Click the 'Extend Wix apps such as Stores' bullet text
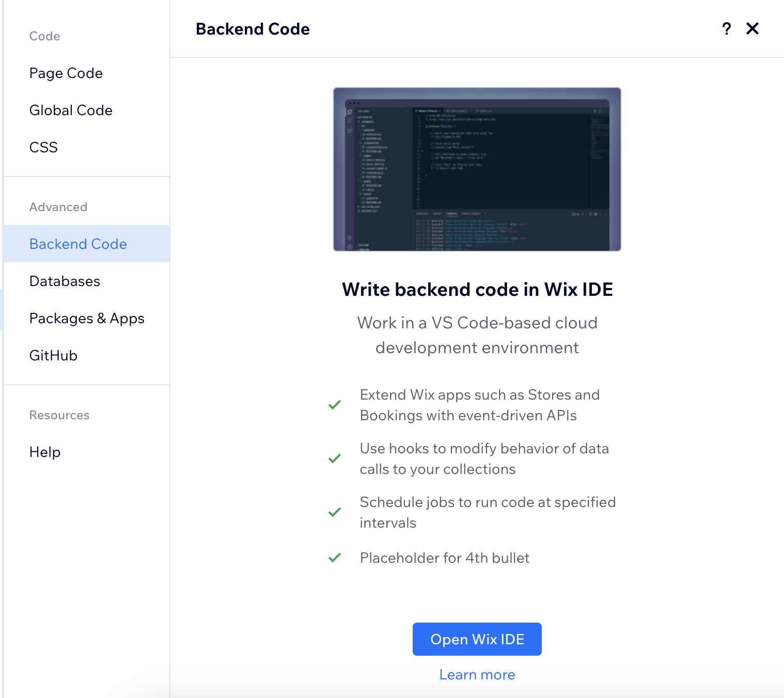This screenshot has height=698, width=784. [x=480, y=405]
